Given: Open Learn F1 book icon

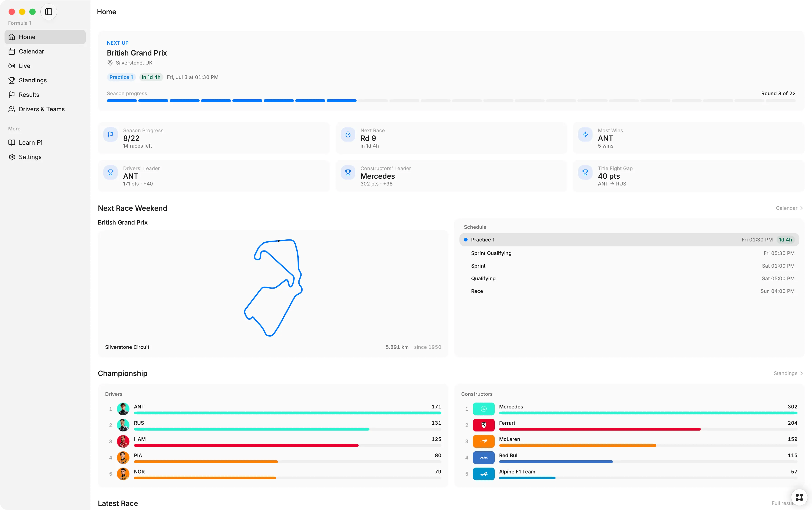Looking at the screenshot, I should click(x=12, y=142).
